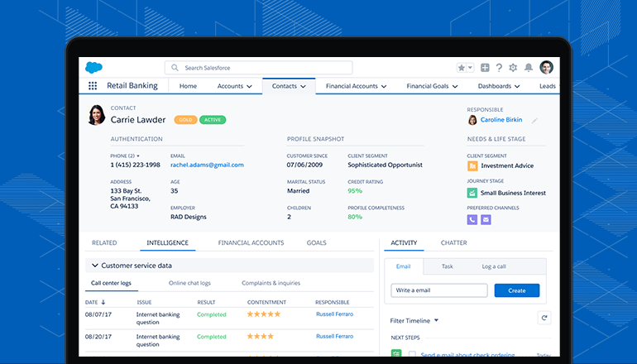The height and width of the screenshot is (364, 637).
Task: Open the Financial Goals tab
Action: (x=428, y=86)
